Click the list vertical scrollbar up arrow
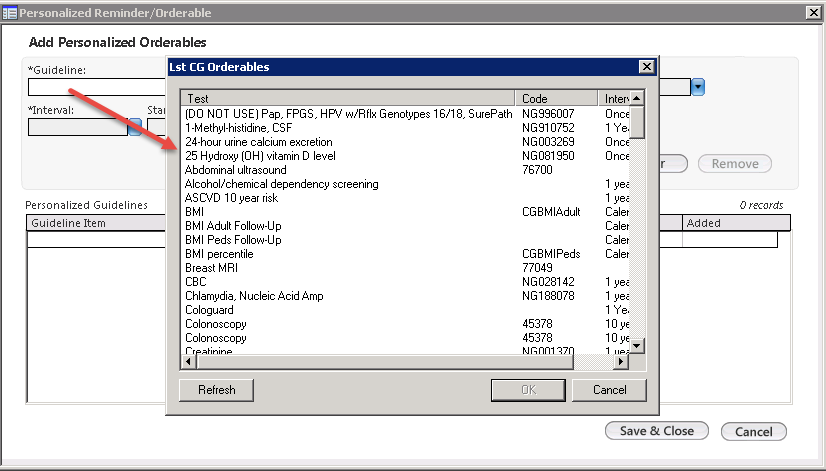This screenshot has height=471, width=826. (637, 99)
